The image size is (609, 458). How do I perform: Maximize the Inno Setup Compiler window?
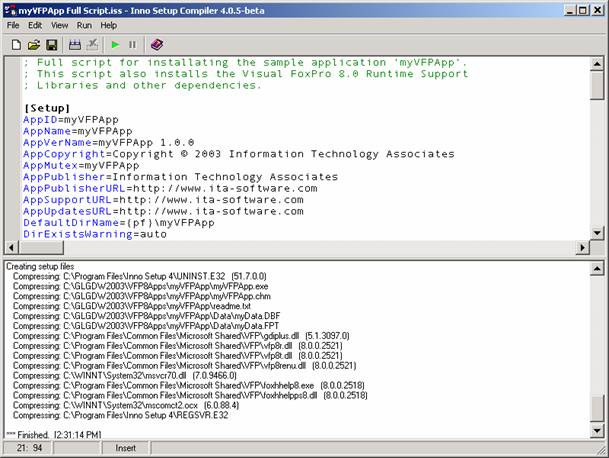[583, 10]
